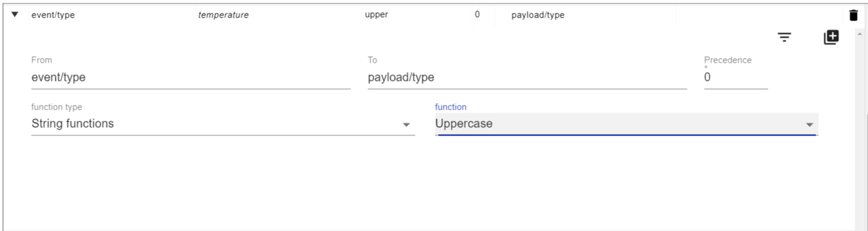The image size is (868, 231).
Task: Click the function type label
Action: coord(56,107)
